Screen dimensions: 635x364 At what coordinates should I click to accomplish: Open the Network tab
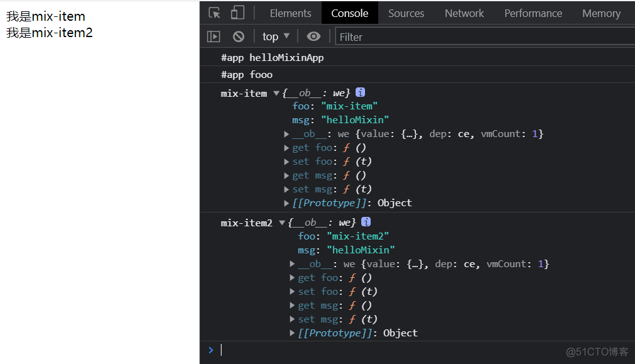pos(464,13)
